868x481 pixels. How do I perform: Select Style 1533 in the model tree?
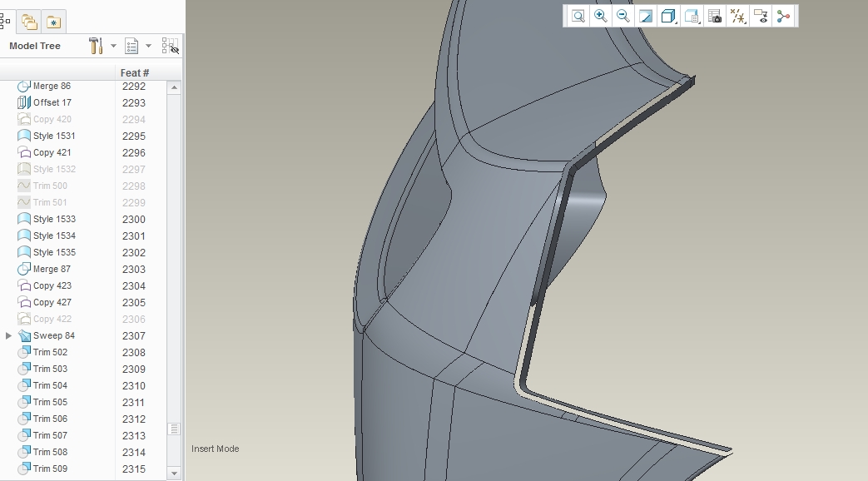[x=54, y=219]
